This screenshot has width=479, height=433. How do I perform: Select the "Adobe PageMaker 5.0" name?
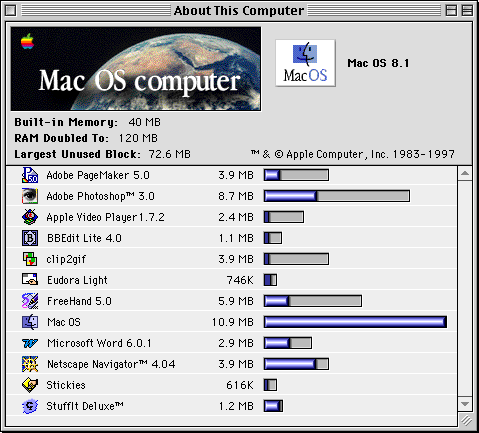98,175
